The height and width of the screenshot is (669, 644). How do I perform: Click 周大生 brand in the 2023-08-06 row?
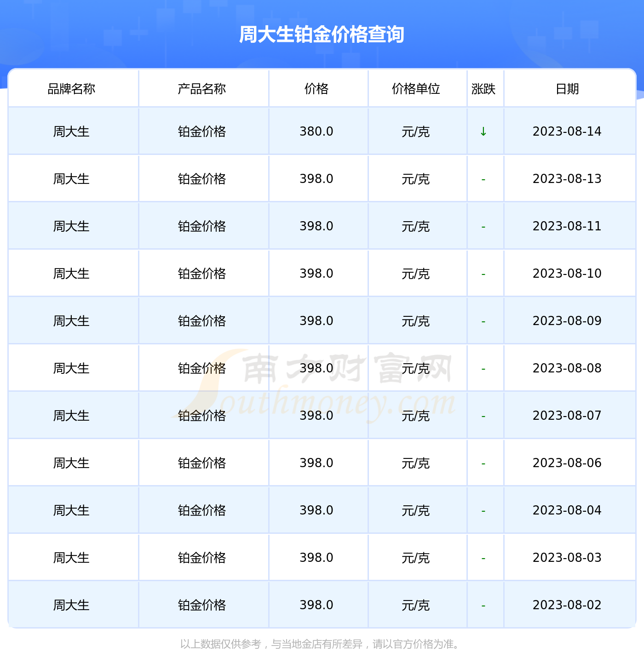tap(71, 463)
